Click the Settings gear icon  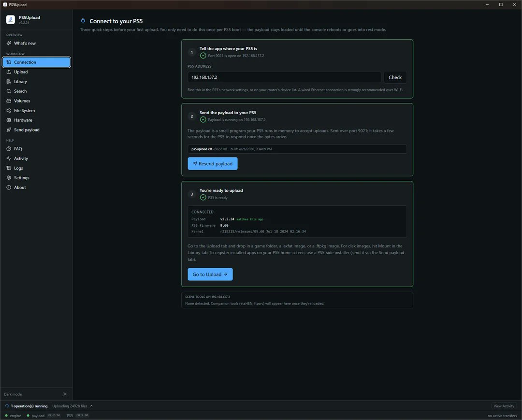(9, 178)
